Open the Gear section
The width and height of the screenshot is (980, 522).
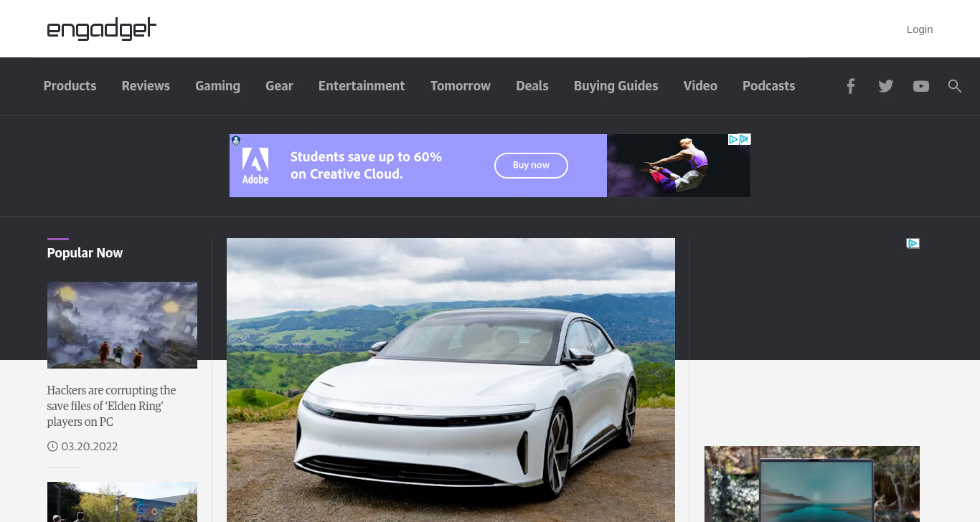point(279,86)
